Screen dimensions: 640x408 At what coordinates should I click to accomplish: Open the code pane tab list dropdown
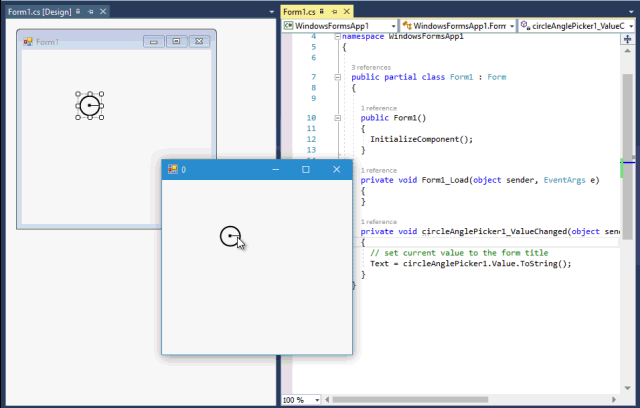point(631,12)
